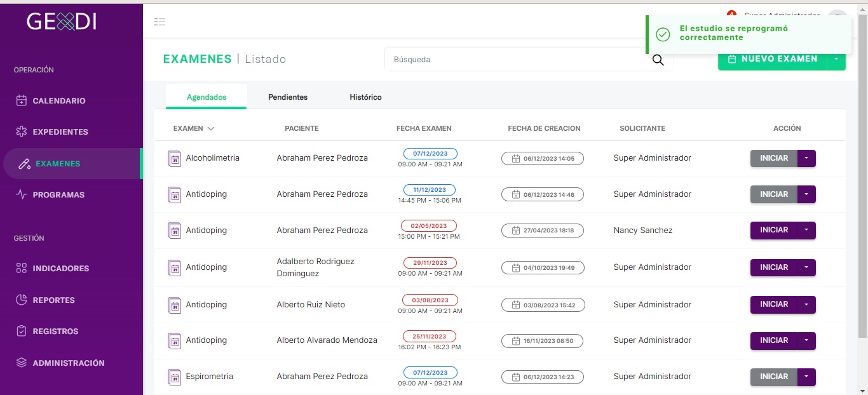Open action dropdown for Nancy Sanchez row
Viewport: 868px width, 395px height.
[806, 230]
